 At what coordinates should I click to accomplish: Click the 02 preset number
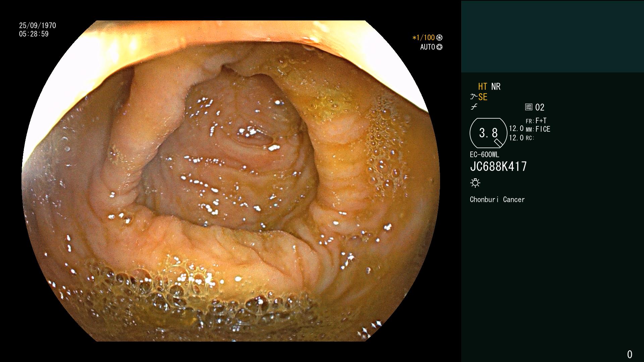pos(540,107)
